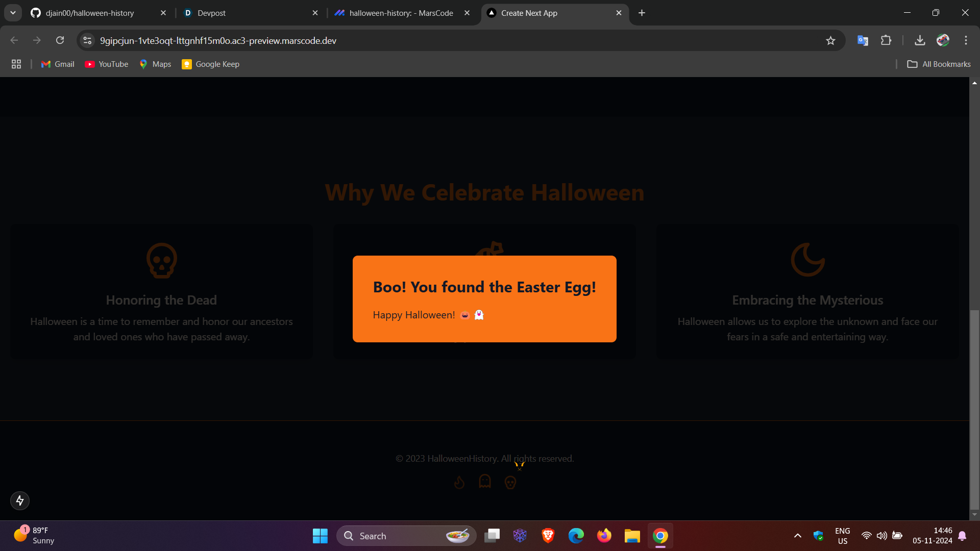Viewport: 980px width, 551px height.
Task: Bookmark this page with star icon
Action: (830, 41)
